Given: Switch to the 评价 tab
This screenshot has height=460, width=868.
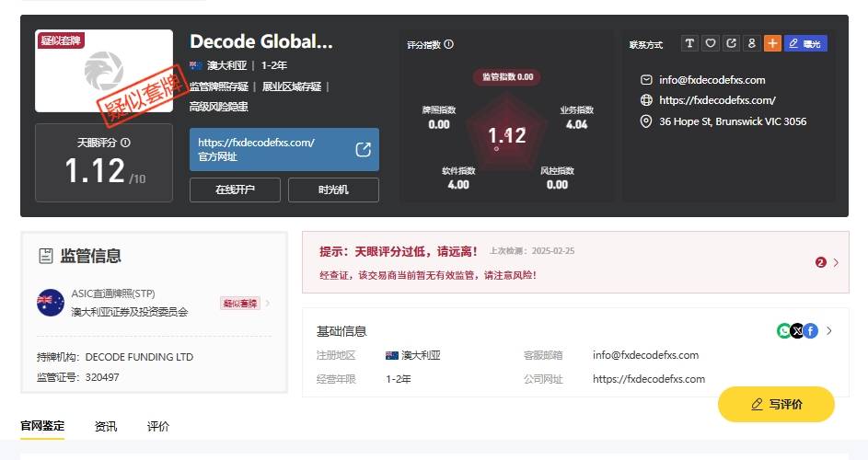Looking at the screenshot, I should [x=157, y=426].
